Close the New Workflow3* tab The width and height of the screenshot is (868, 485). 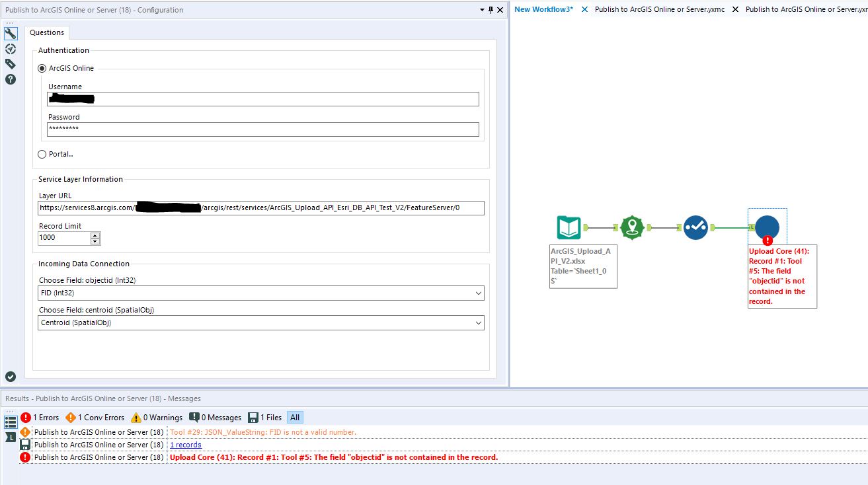[584, 10]
